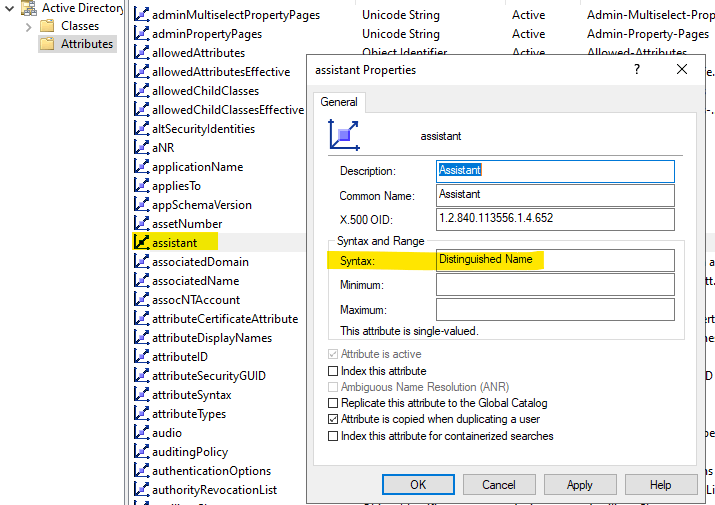Viewport: 715px width, 505px height.
Task: Click the adminPropertyPages attribute icon
Action: (x=141, y=33)
